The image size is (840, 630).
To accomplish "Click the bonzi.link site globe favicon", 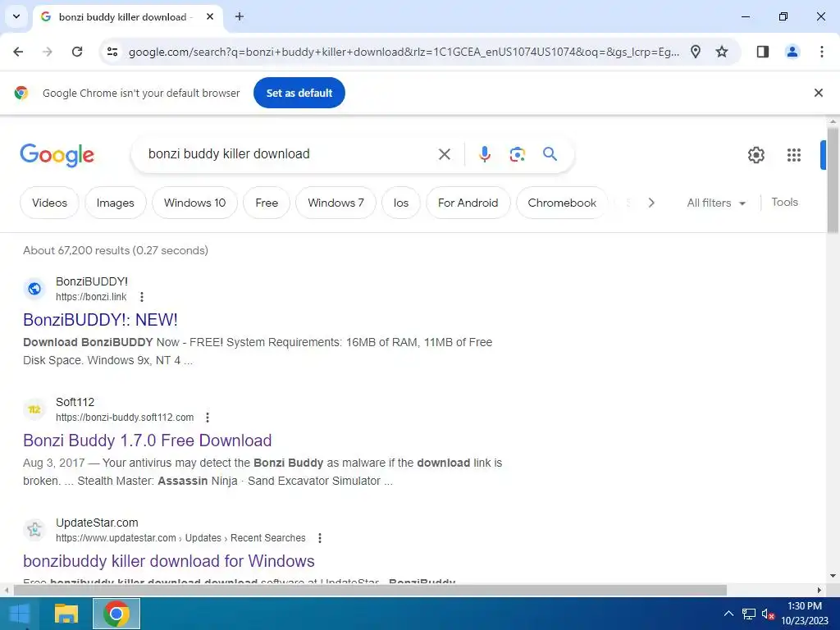I will (x=34, y=289).
